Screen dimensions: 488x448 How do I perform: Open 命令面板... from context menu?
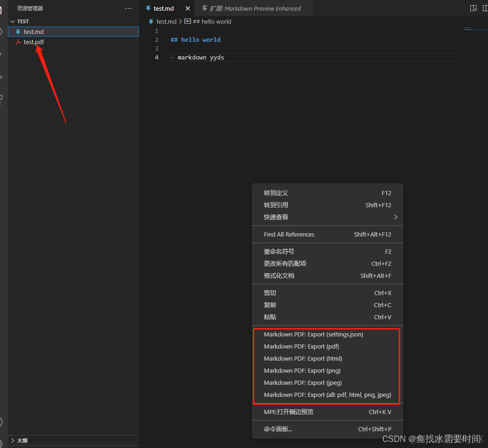(327, 429)
